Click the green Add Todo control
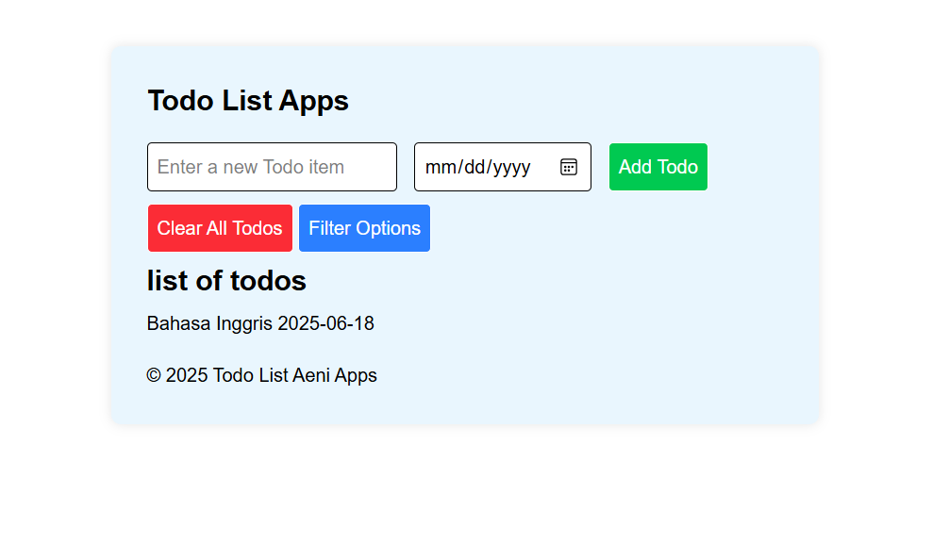 pyautogui.click(x=658, y=167)
